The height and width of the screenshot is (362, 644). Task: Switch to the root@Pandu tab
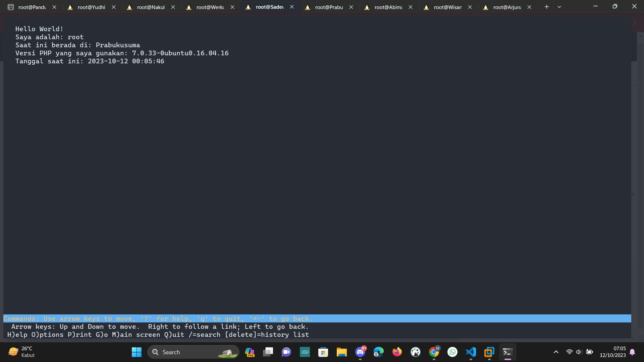point(32,7)
